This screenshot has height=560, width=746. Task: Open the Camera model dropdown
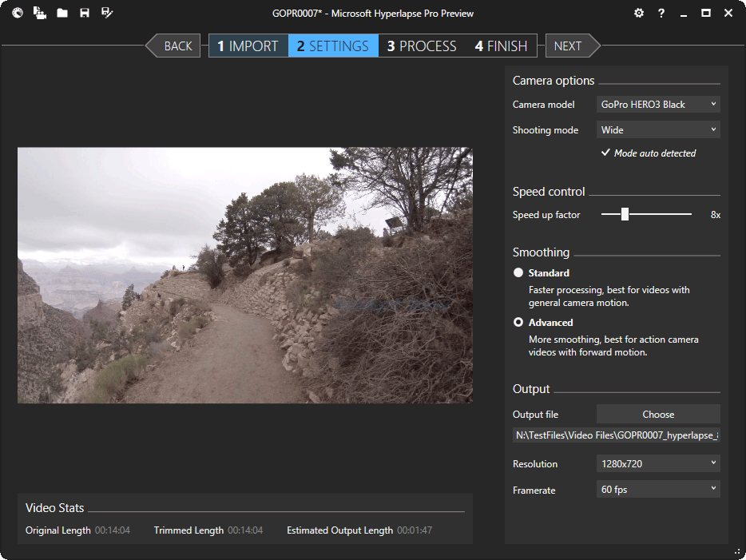click(x=658, y=105)
